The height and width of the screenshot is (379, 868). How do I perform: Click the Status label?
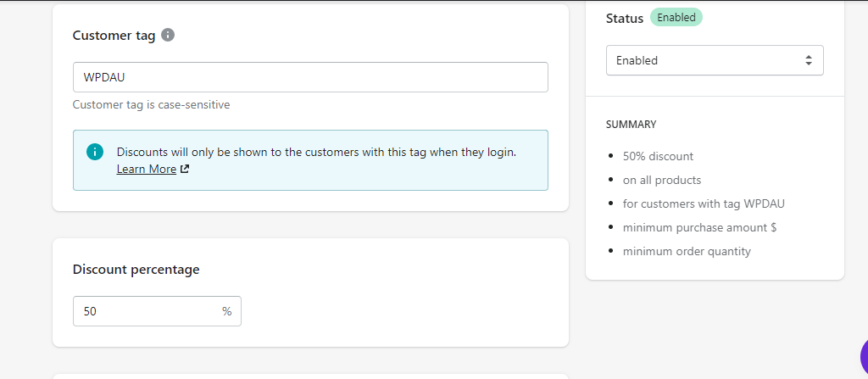pos(625,18)
